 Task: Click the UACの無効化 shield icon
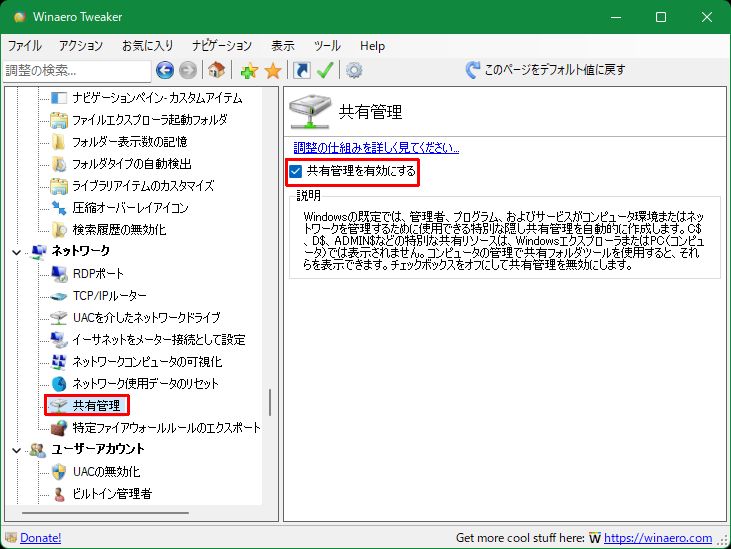click(59, 472)
